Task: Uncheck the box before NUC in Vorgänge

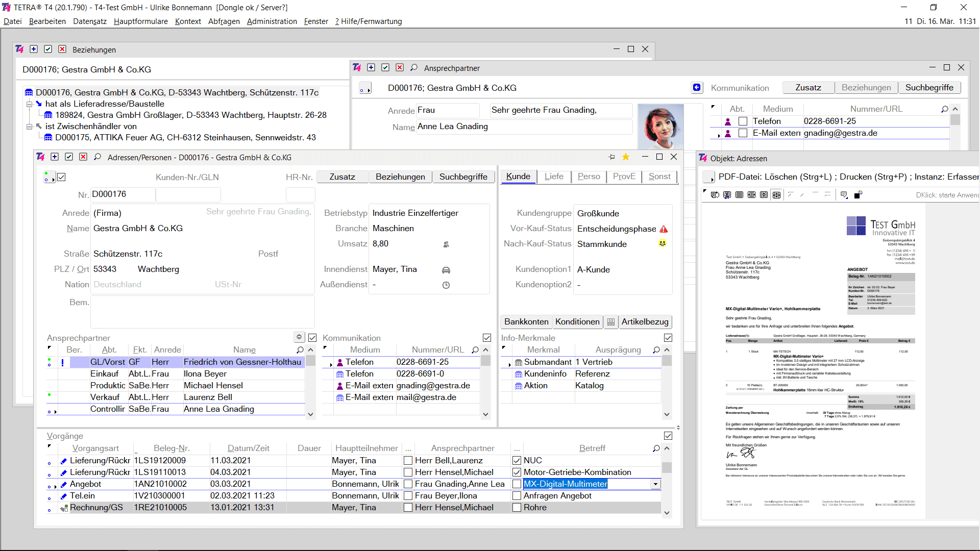Action: point(517,461)
